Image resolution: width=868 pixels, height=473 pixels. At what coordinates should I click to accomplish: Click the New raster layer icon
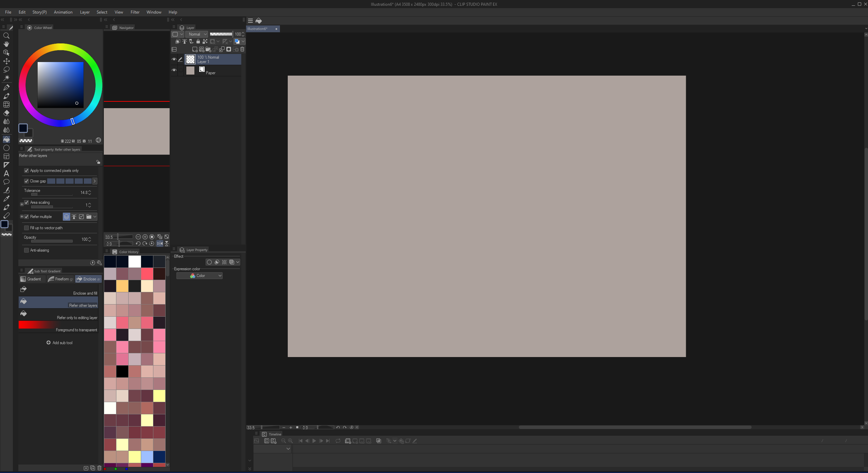pyautogui.click(x=195, y=50)
